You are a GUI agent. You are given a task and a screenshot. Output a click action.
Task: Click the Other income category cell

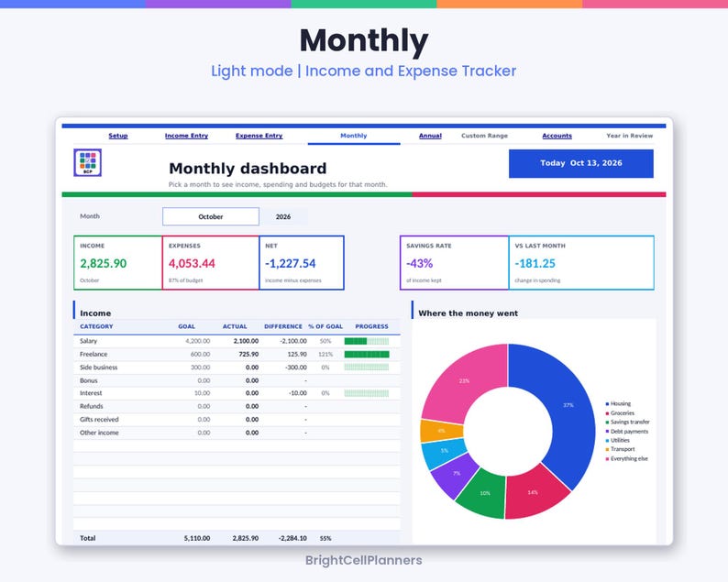99,433
